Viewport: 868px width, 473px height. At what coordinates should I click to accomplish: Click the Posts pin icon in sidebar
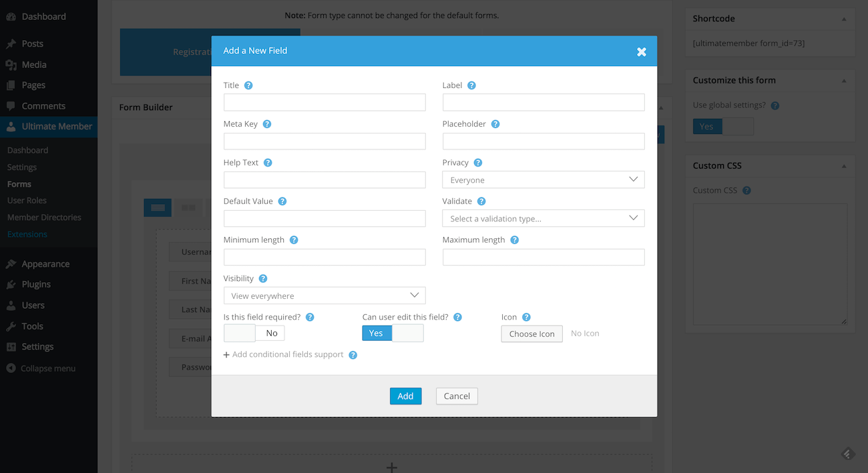pyautogui.click(x=11, y=44)
